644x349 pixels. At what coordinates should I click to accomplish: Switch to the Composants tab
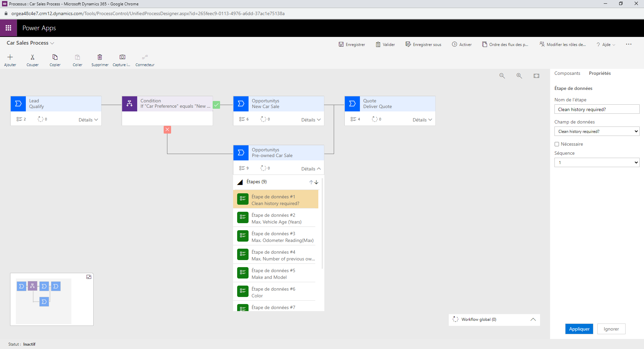click(567, 73)
